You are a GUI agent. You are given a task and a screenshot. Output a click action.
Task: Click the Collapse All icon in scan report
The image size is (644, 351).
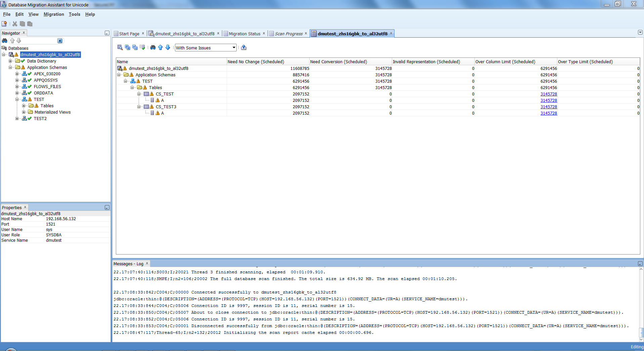[135, 47]
